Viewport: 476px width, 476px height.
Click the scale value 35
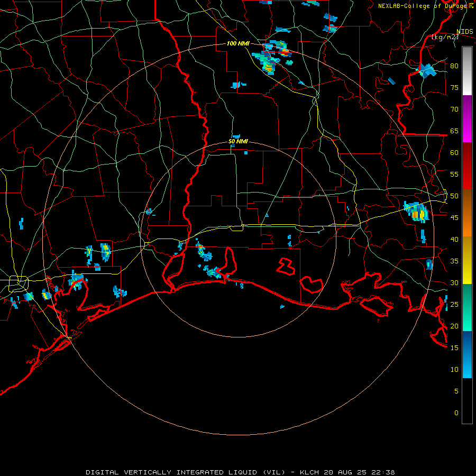pos(454,261)
